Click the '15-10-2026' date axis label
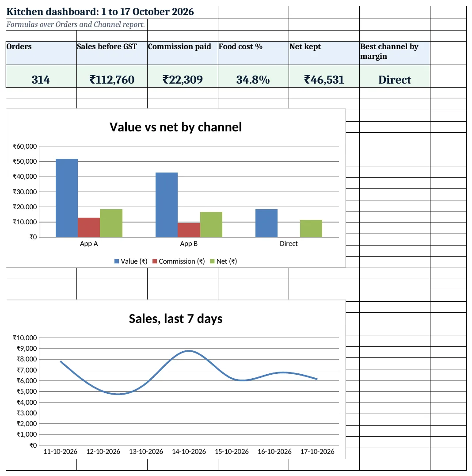Screen dimensions: 472x476 tap(232, 452)
